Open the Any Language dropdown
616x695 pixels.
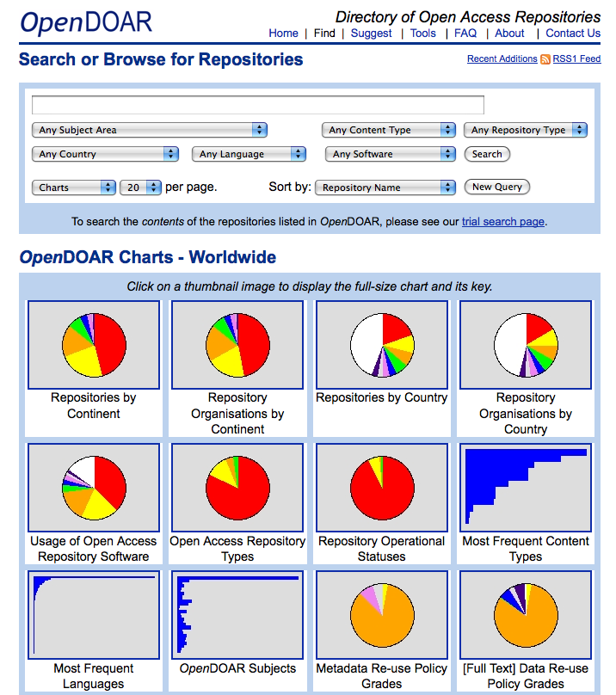249,154
